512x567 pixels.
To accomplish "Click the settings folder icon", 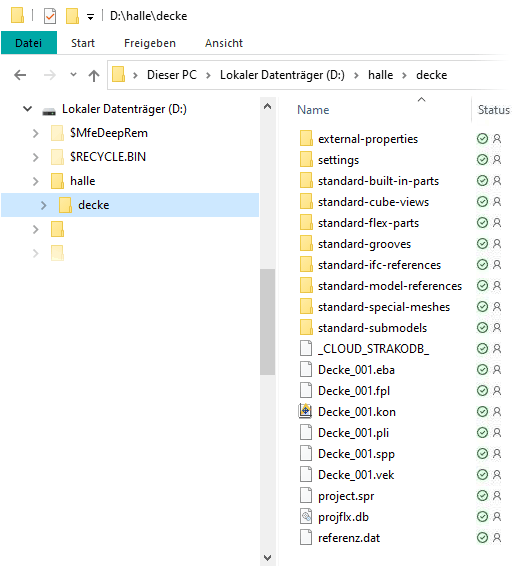I will 306,159.
